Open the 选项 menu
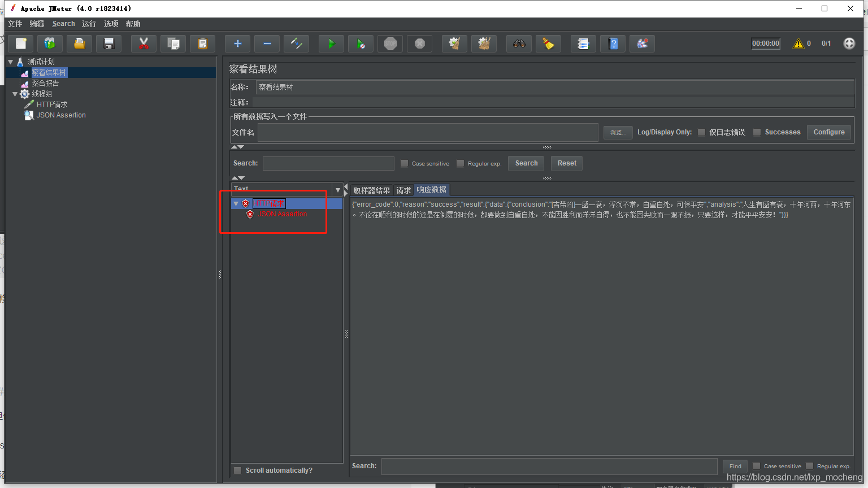This screenshot has height=488, width=868. click(111, 24)
